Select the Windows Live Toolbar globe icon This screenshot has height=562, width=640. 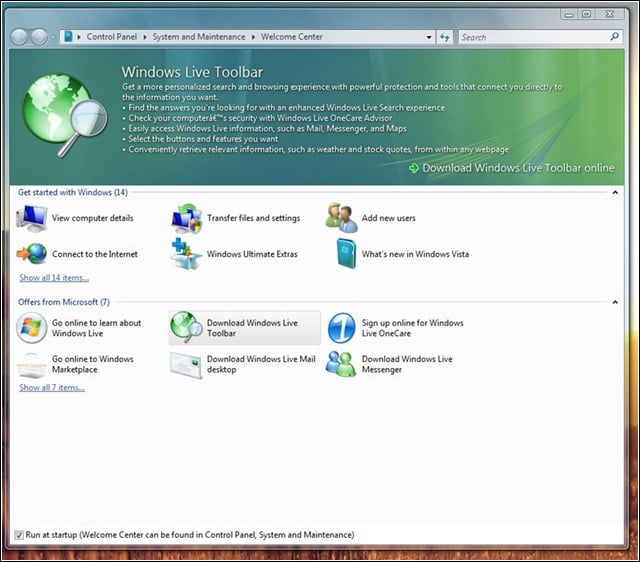(x=187, y=327)
